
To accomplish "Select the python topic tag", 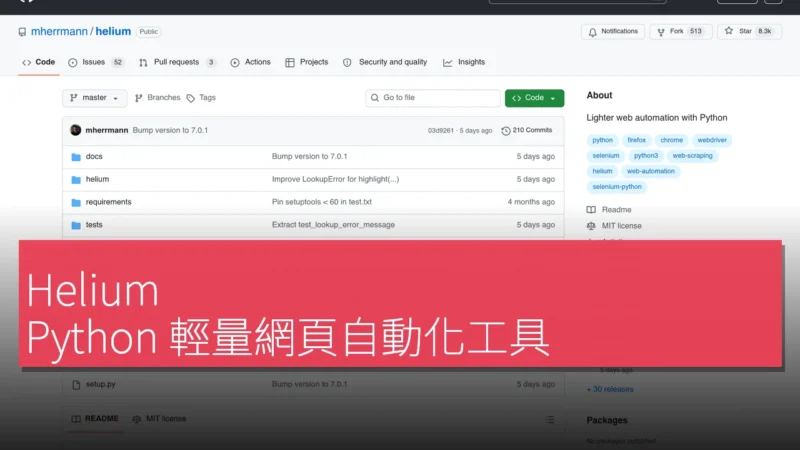I will (603, 140).
